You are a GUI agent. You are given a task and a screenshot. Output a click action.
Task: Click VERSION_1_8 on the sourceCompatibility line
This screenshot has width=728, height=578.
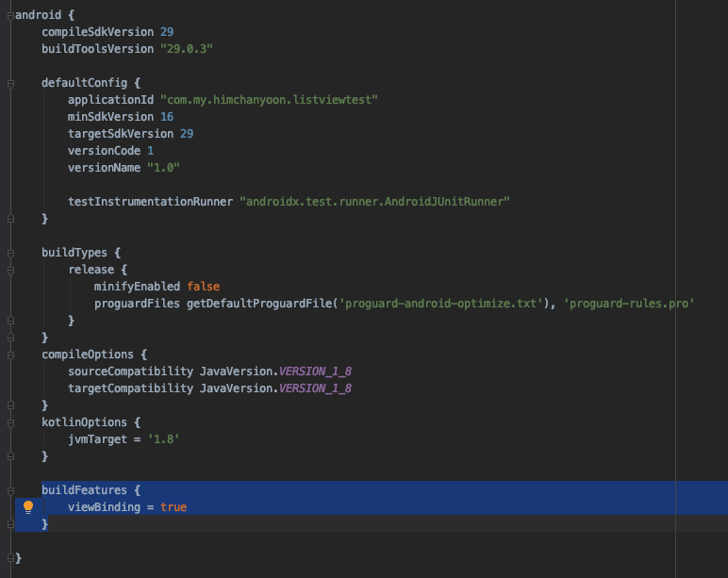(x=315, y=372)
